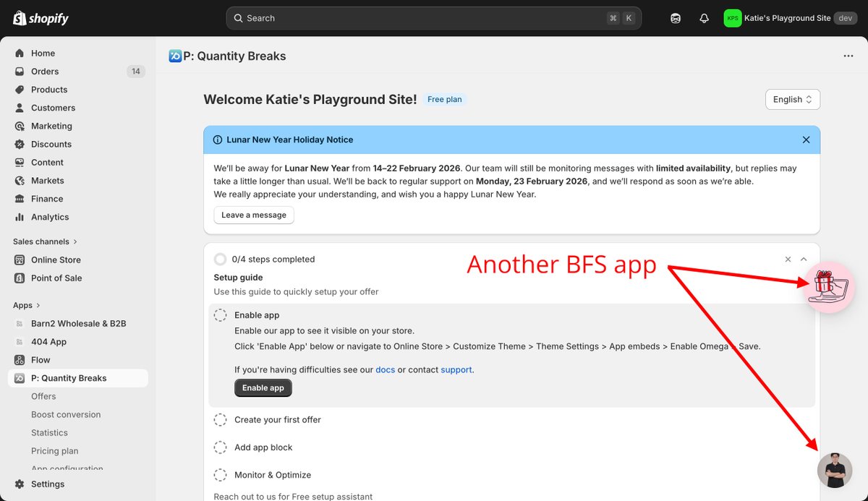This screenshot has width=868, height=501.
Task: Open the docs link
Action: tap(385, 369)
